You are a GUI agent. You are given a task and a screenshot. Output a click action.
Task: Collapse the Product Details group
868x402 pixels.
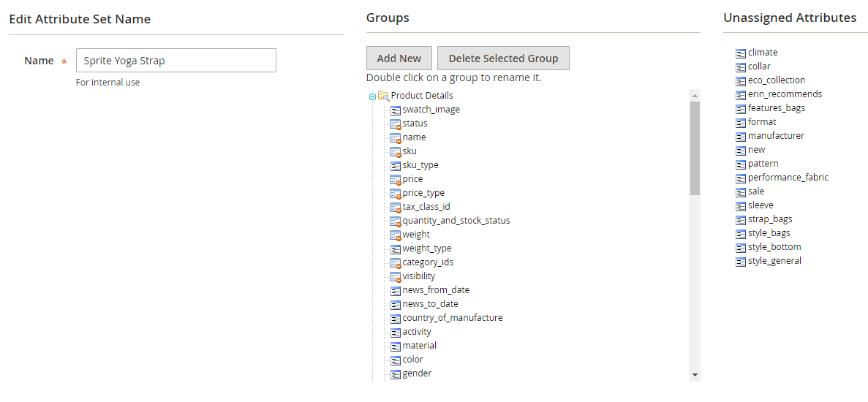(x=372, y=96)
